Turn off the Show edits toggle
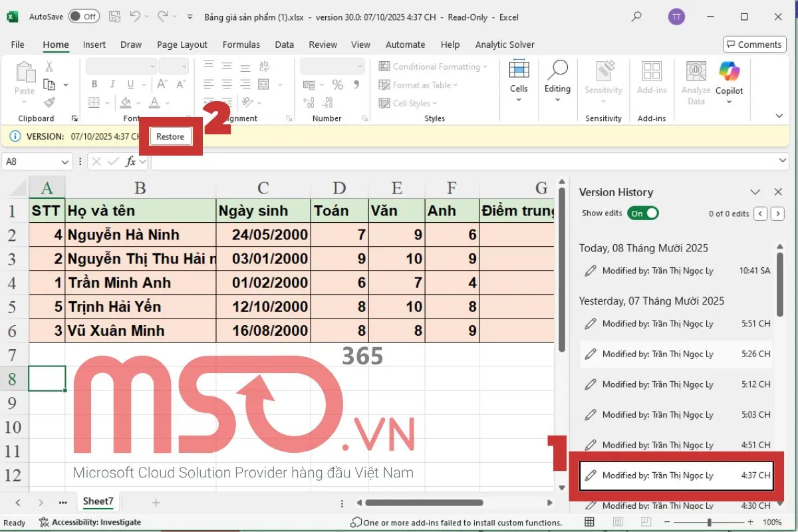Viewport: 798px width, 532px height. click(643, 213)
